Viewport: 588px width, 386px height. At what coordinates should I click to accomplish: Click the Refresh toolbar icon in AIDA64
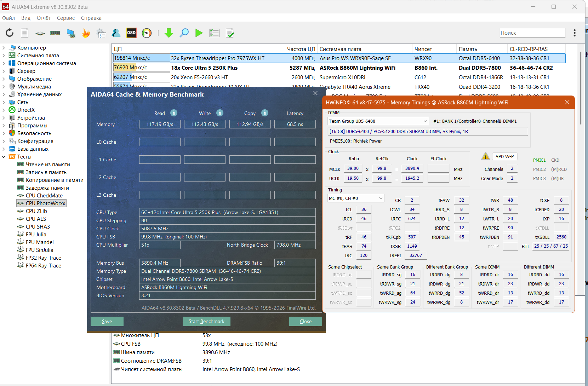click(10, 33)
